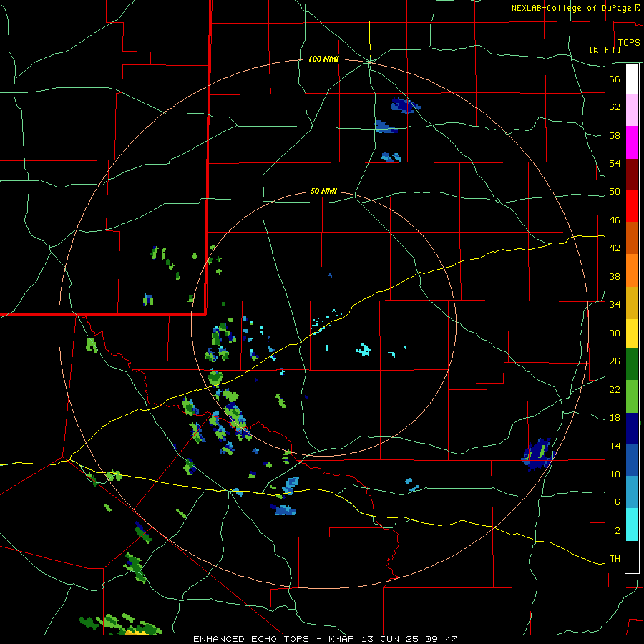Click the "14" legend value

(615, 446)
